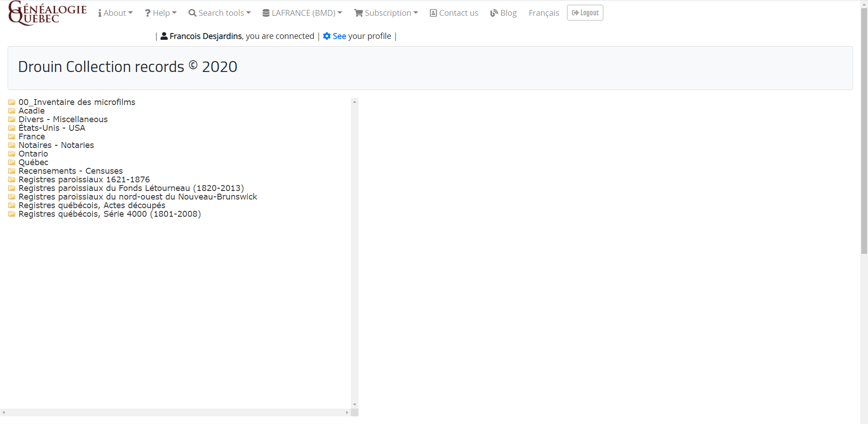Click the folder icon beside Québec
The image size is (868, 424).
click(12, 162)
